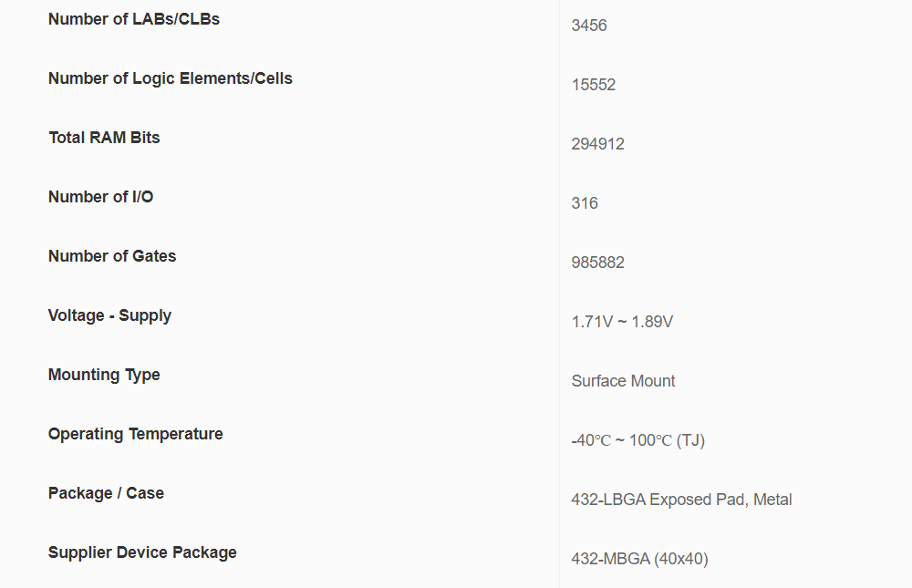Select '432-LBGA Exposed Pad, Metal' value
This screenshot has height=588, width=912.
[x=681, y=500]
